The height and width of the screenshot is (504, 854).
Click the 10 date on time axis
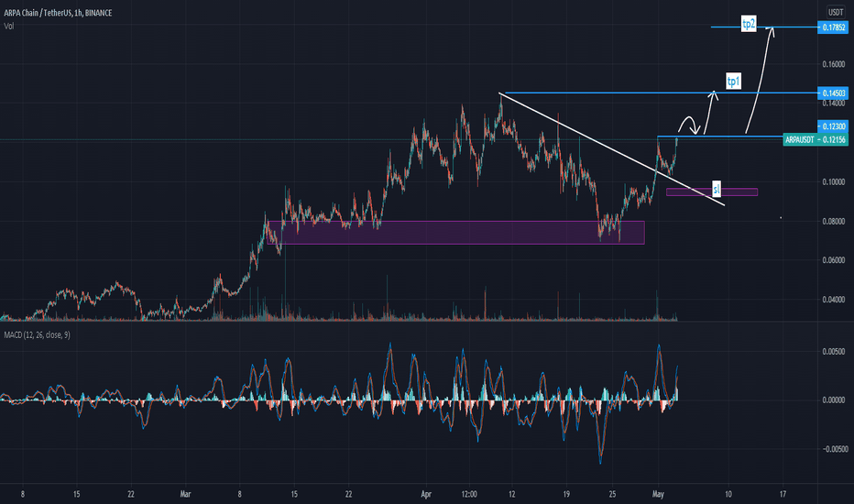[x=728, y=494]
